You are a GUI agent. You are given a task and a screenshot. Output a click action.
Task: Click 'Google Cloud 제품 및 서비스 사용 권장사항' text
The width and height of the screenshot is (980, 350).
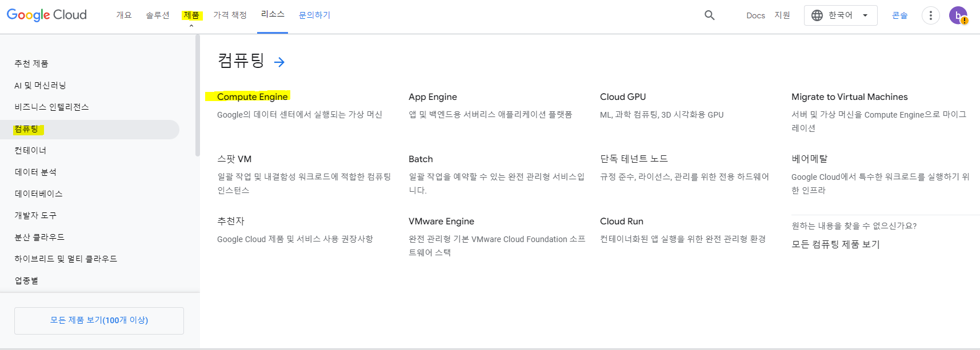tap(295, 239)
